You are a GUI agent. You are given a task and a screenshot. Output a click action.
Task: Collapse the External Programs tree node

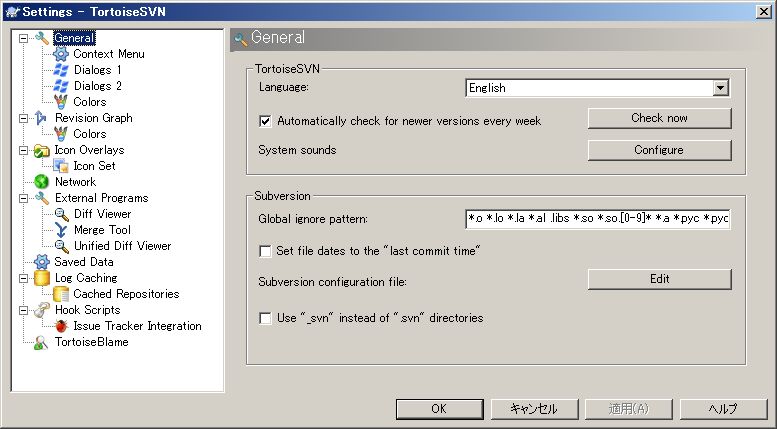click(x=23, y=198)
